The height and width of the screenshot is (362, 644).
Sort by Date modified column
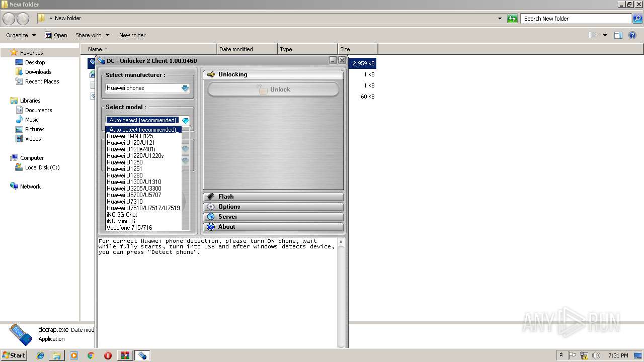247,49
